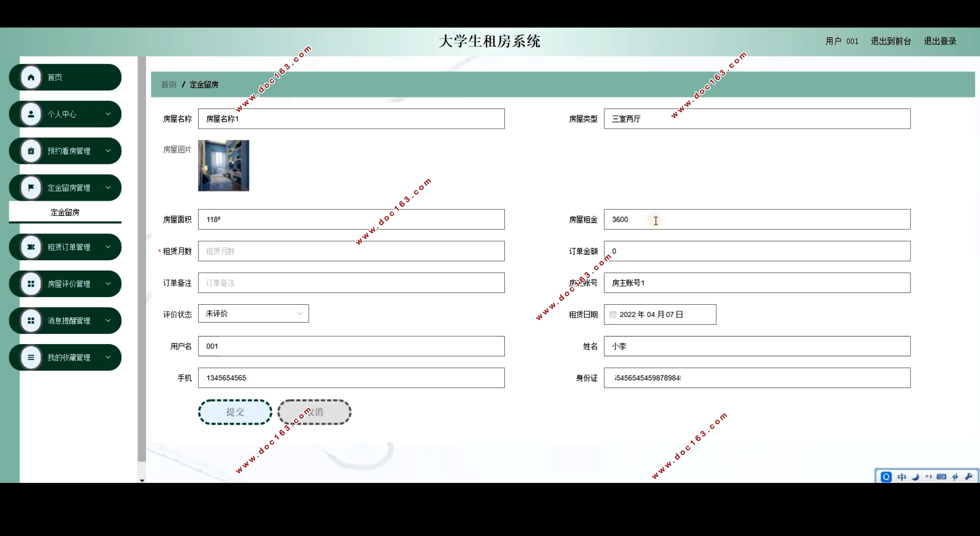The height and width of the screenshot is (536, 980).
Task: Click the 手机 field showing 1345654565
Action: point(352,378)
